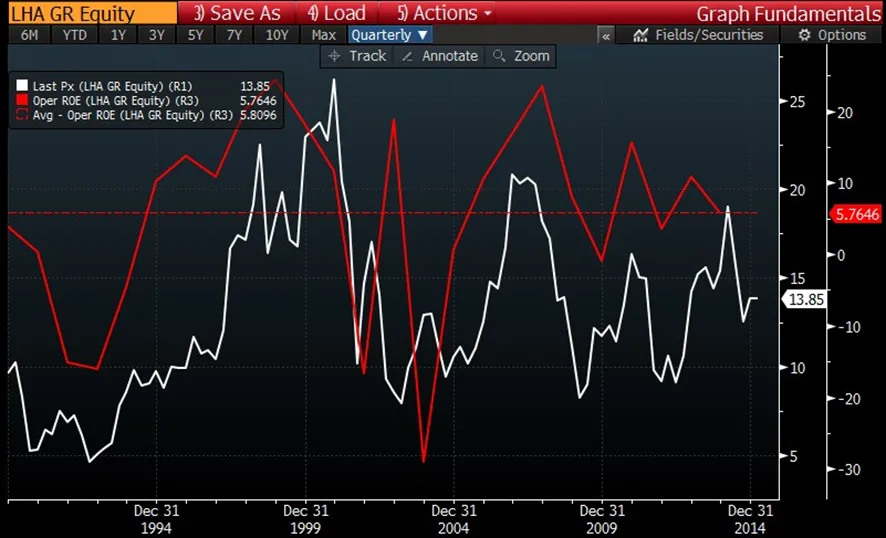Screen dimensions: 886x538
Task: Choose the 10Y time range
Action: tap(276, 35)
